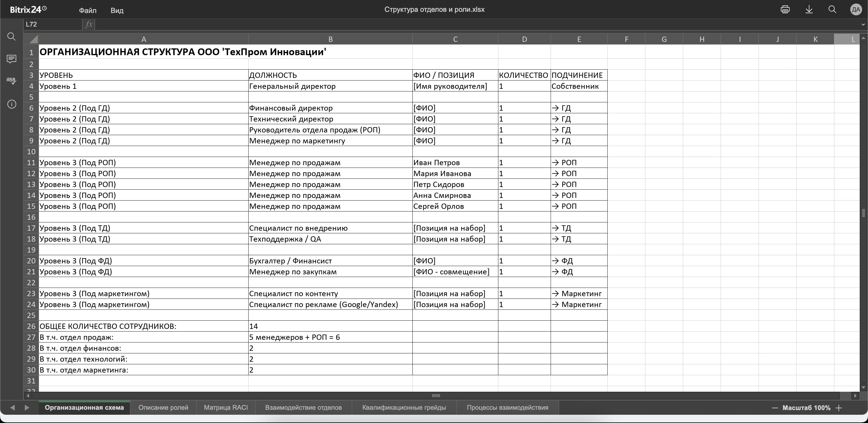Switch to Процессы взаимодействия sheet tab
Image resolution: width=868 pixels, height=423 pixels.
(508, 407)
